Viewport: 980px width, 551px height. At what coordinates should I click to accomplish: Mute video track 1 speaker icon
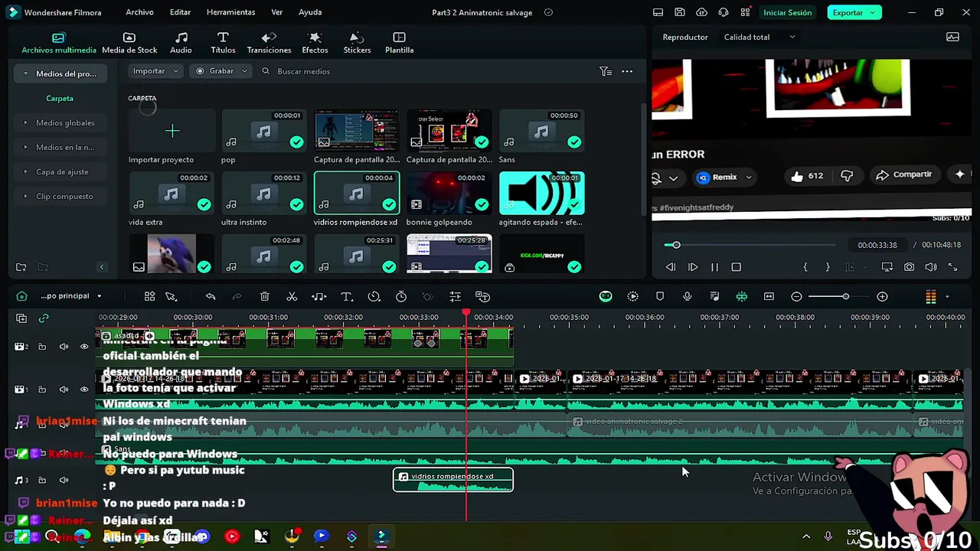click(x=64, y=390)
